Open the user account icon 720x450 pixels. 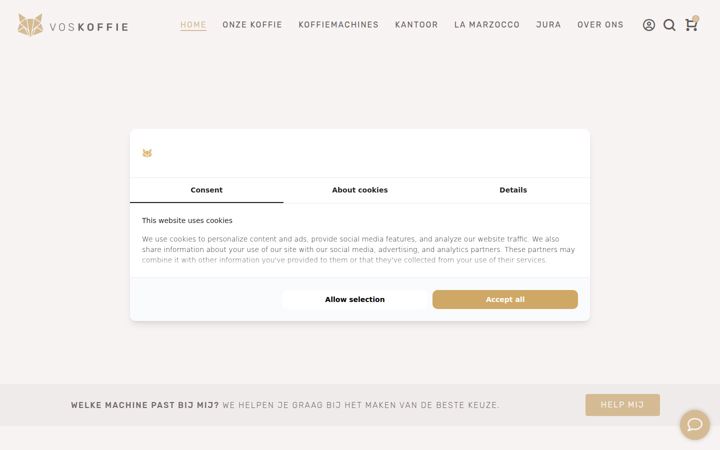pyautogui.click(x=648, y=25)
